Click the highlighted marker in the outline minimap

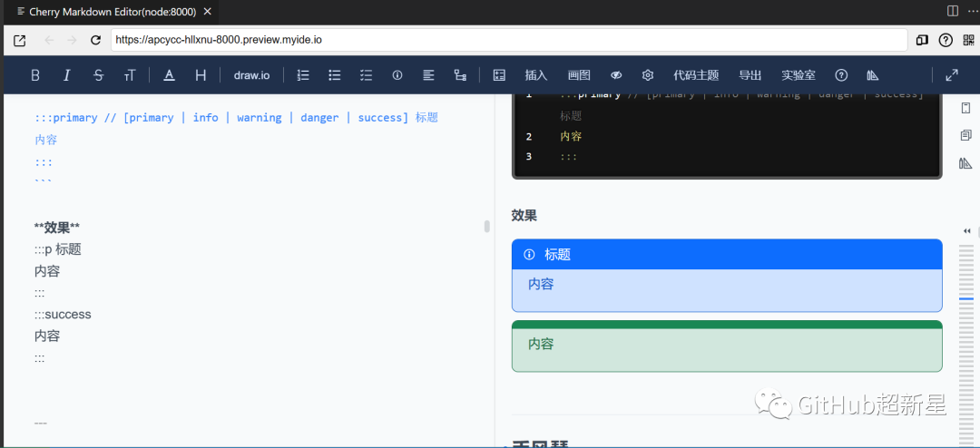[x=966, y=299]
